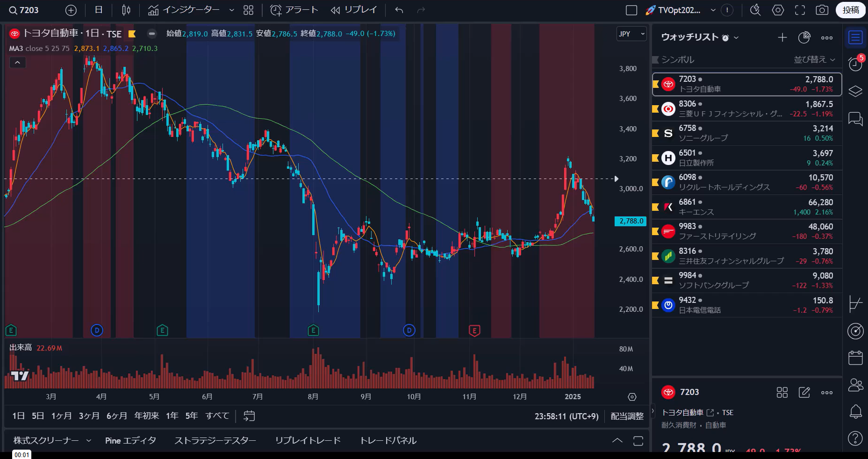Toggle flag on 8316 三井住友 row
The height and width of the screenshot is (459, 868).
pyautogui.click(x=655, y=256)
